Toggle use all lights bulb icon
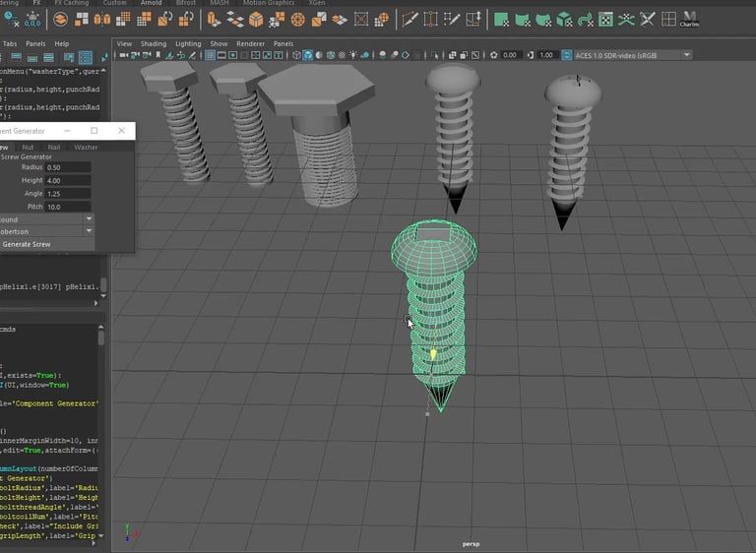The image size is (756, 553). [353, 55]
